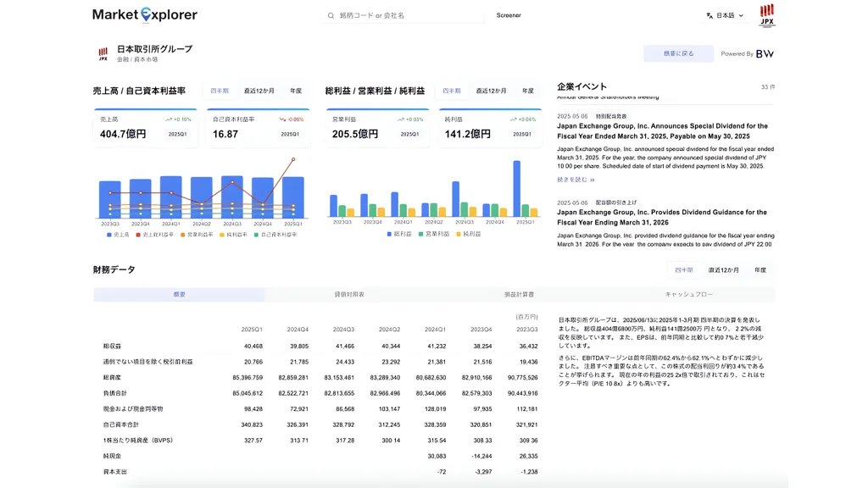
Task: Click the 現金および現金同等物 row label
Action: [x=133, y=409]
